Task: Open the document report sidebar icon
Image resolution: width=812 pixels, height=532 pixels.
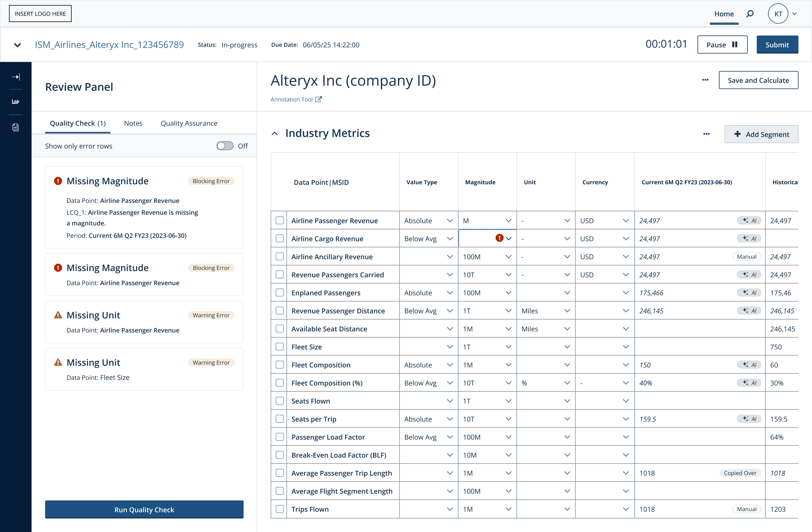Action: [x=16, y=127]
